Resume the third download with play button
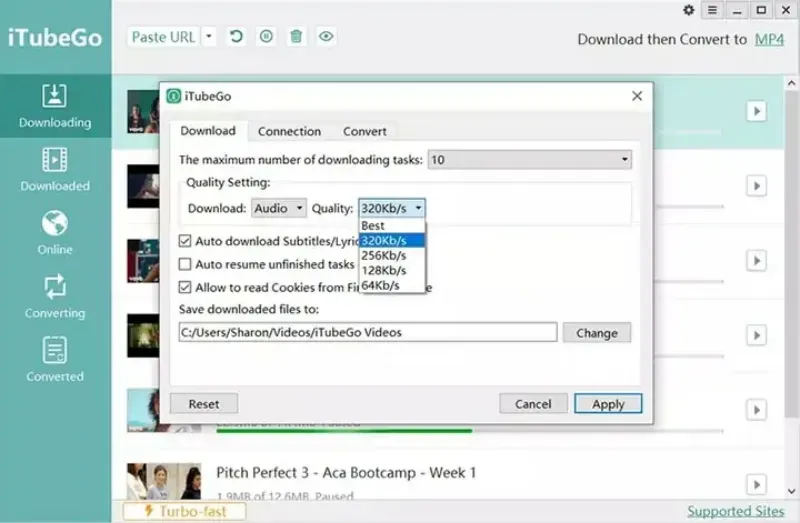 [x=757, y=261]
